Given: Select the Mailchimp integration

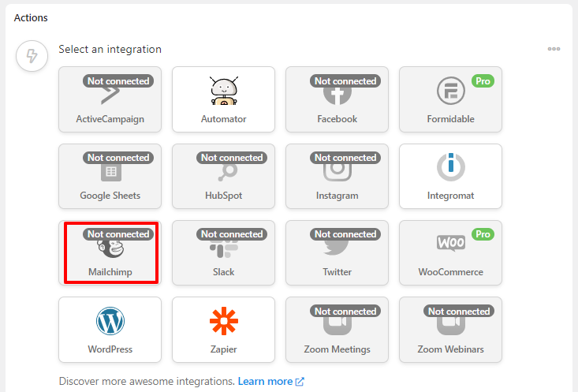Looking at the screenshot, I should [110, 252].
